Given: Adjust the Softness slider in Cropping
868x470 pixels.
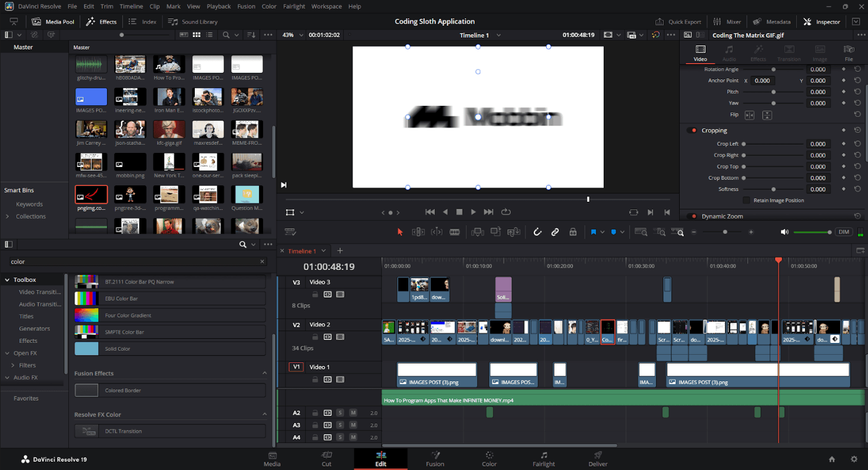Looking at the screenshot, I should 773,189.
